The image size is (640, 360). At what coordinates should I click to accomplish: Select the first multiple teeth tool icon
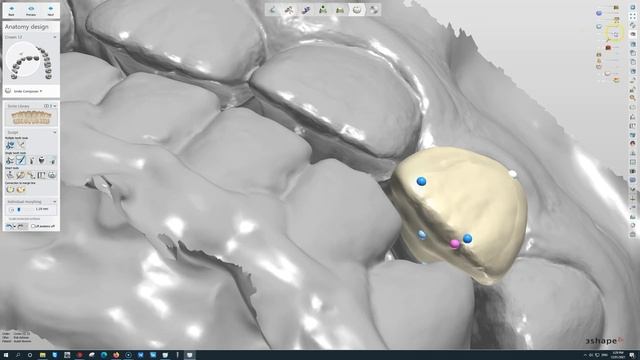tap(10, 145)
